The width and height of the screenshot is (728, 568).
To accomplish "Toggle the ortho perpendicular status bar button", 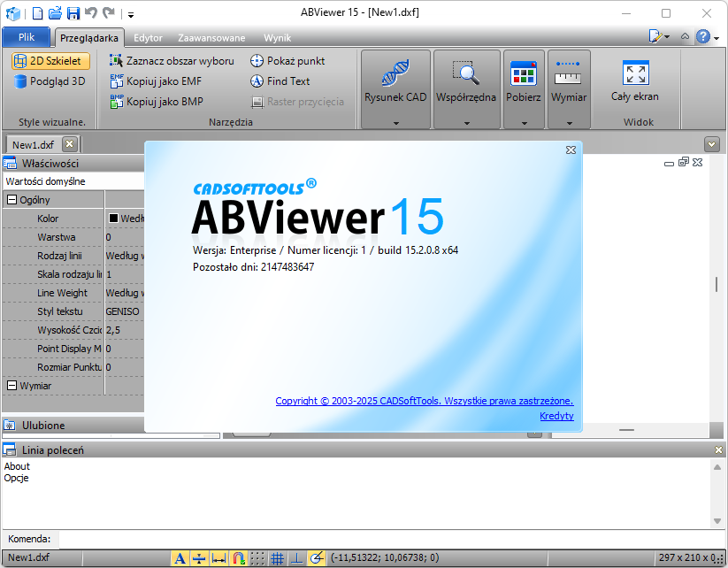I will 297,557.
